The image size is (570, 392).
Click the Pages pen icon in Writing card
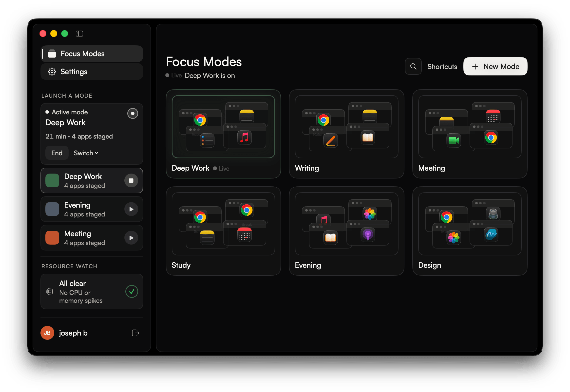pos(331,141)
